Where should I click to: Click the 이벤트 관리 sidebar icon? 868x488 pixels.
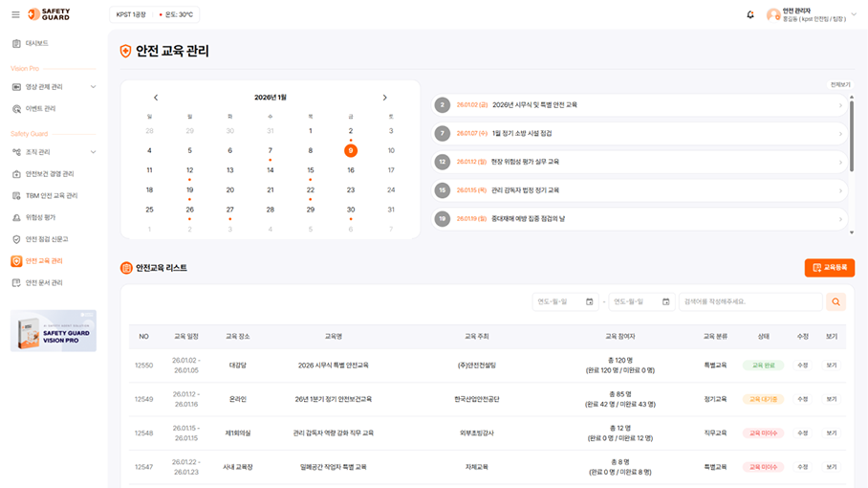click(16, 108)
